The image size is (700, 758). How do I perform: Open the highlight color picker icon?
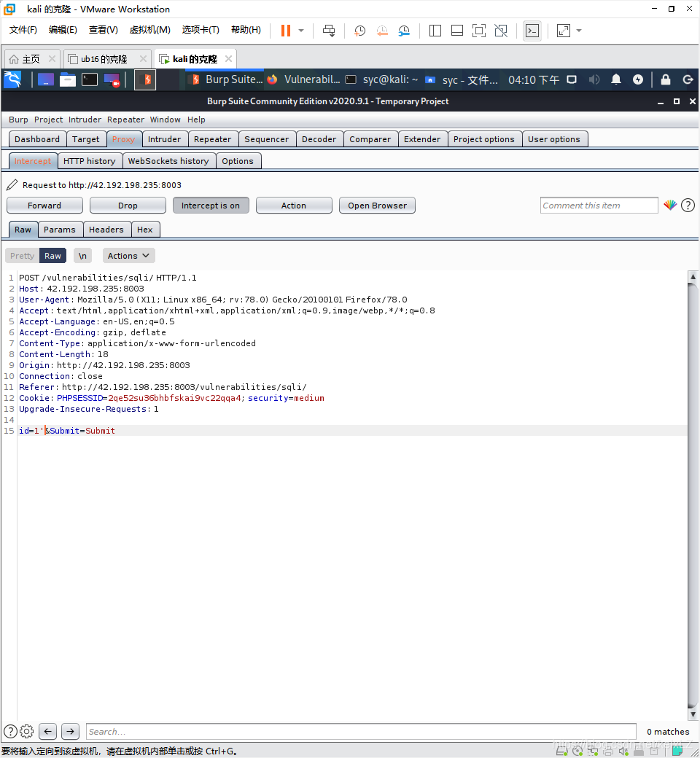(x=670, y=206)
